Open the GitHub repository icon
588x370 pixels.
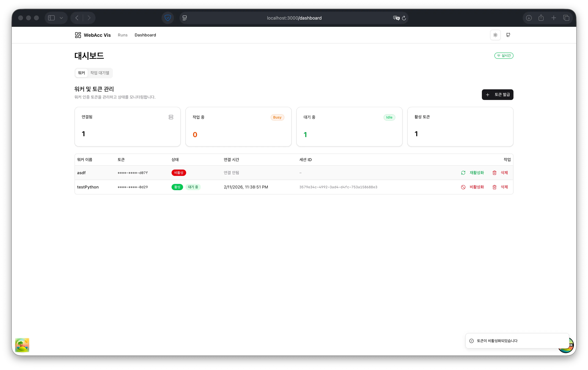508,35
